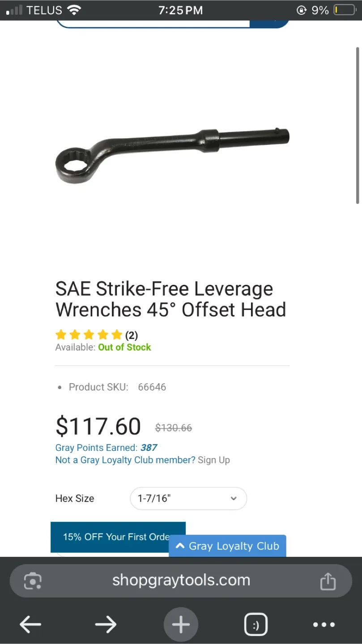362x644 pixels.
Task: Tap the shopgraytools.com address bar
Action: point(181,580)
